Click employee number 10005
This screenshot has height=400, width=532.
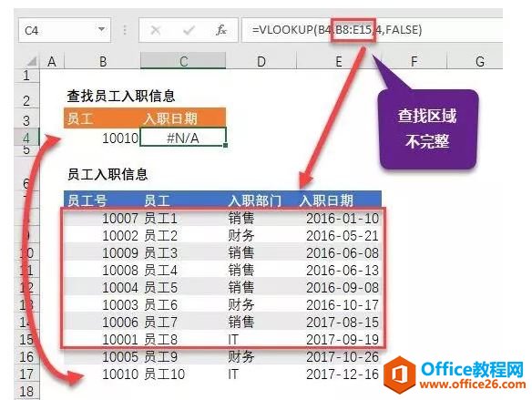click(120, 357)
